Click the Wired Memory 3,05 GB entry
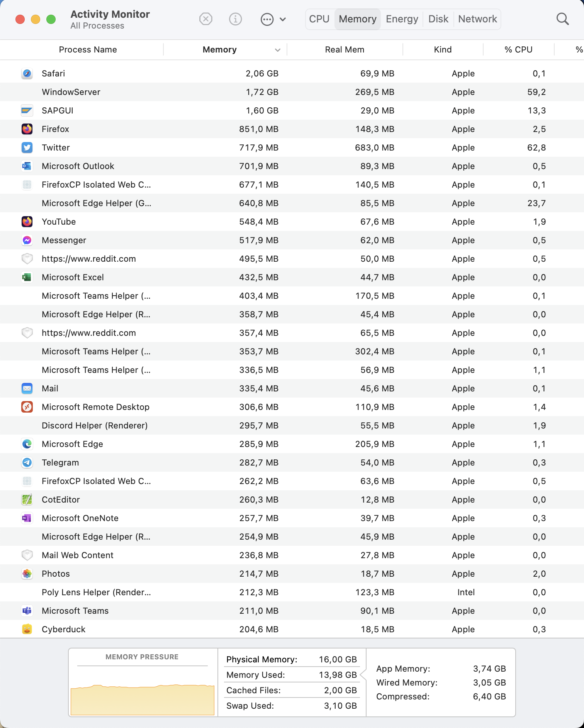 [x=441, y=682]
